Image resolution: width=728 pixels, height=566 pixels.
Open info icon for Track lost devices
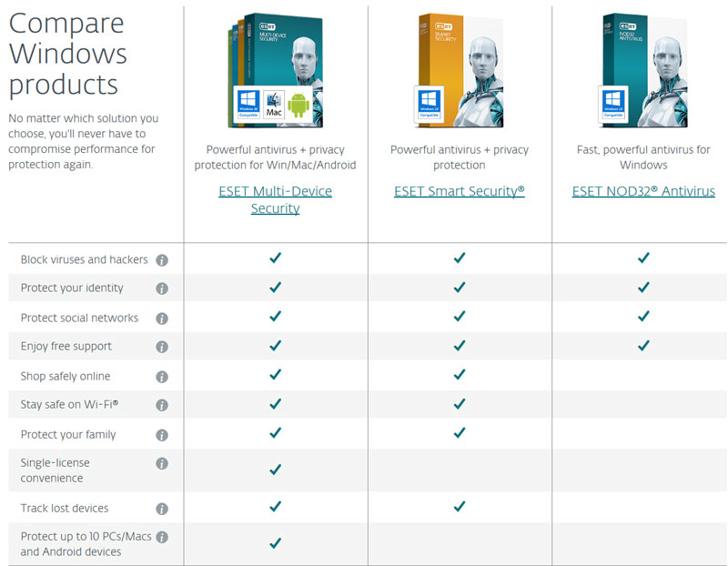point(162,509)
